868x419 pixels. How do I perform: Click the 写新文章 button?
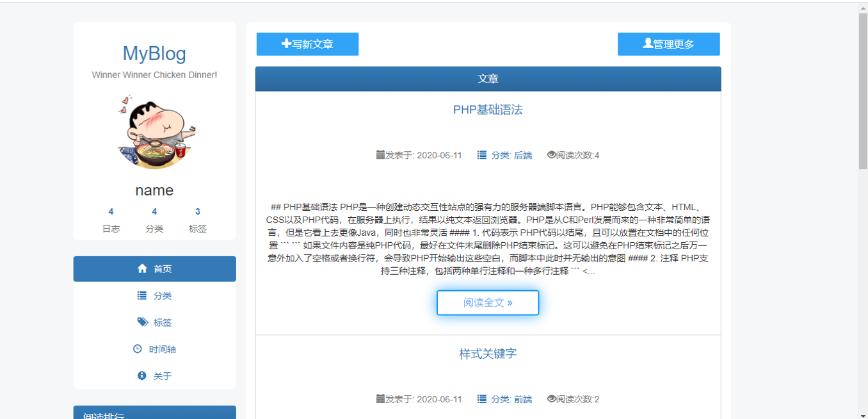tap(307, 44)
